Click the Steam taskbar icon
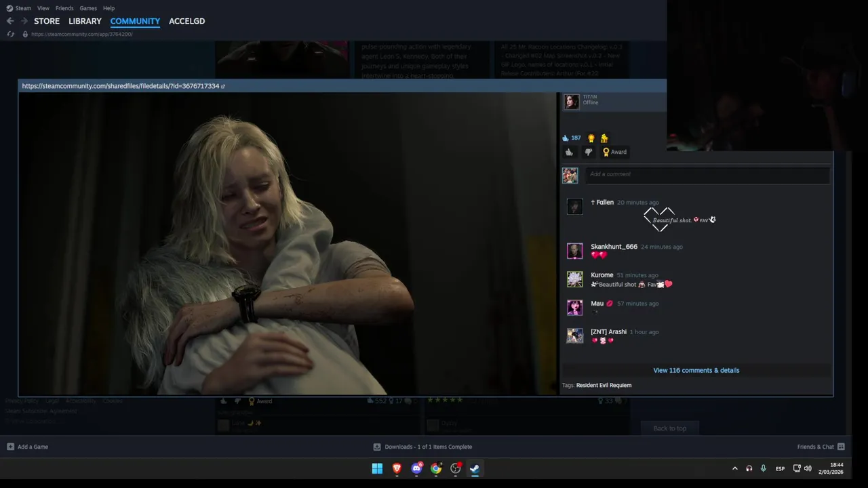 coord(475,468)
